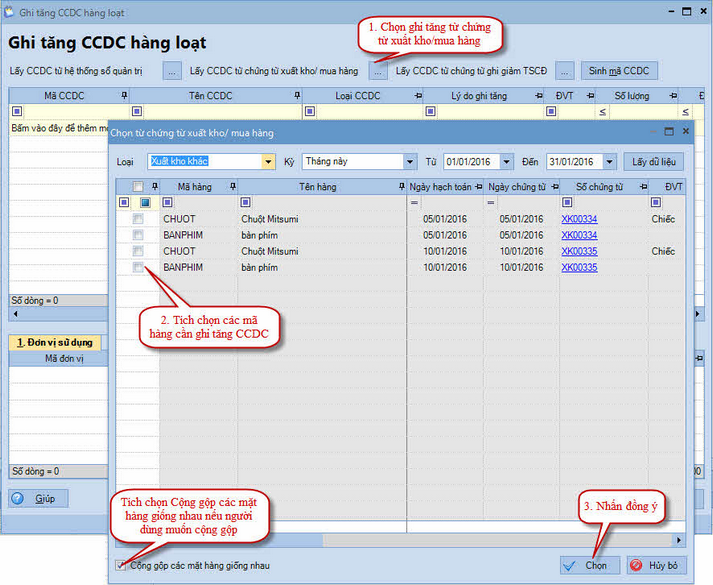
Task: Confirm with the Chọn button
Action: click(x=590, y=565)
